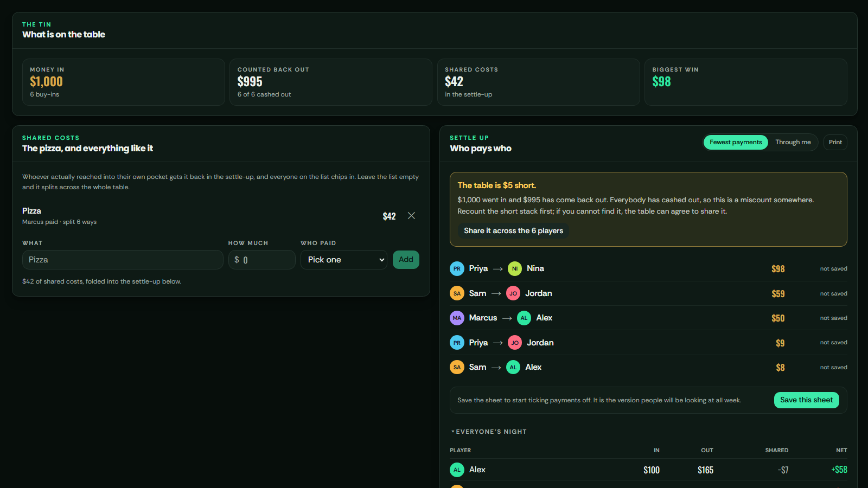Screen dimensions: 868x488
Task: Select Sam's avatar in the $8 payment row
Action: tap(457, 367)
